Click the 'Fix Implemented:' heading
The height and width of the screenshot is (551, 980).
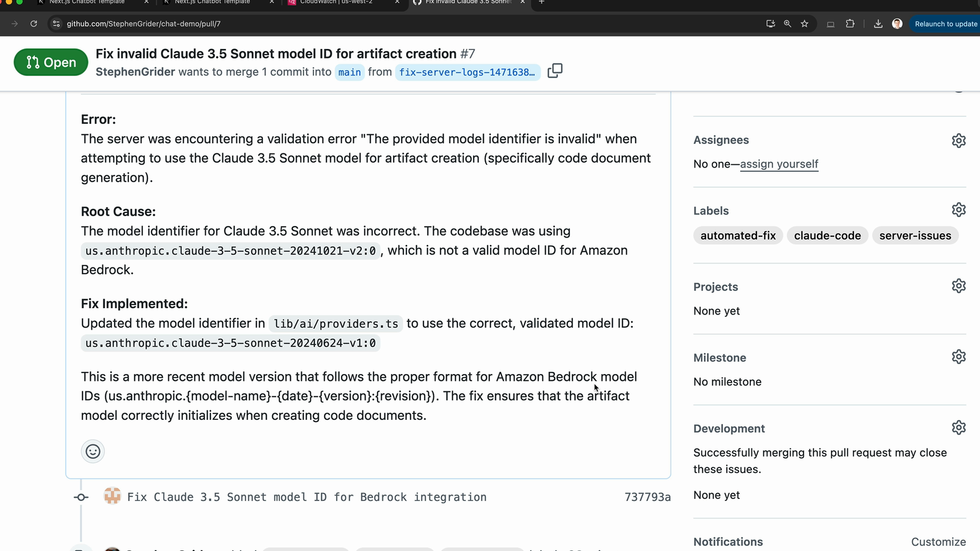tap(134, 304)
